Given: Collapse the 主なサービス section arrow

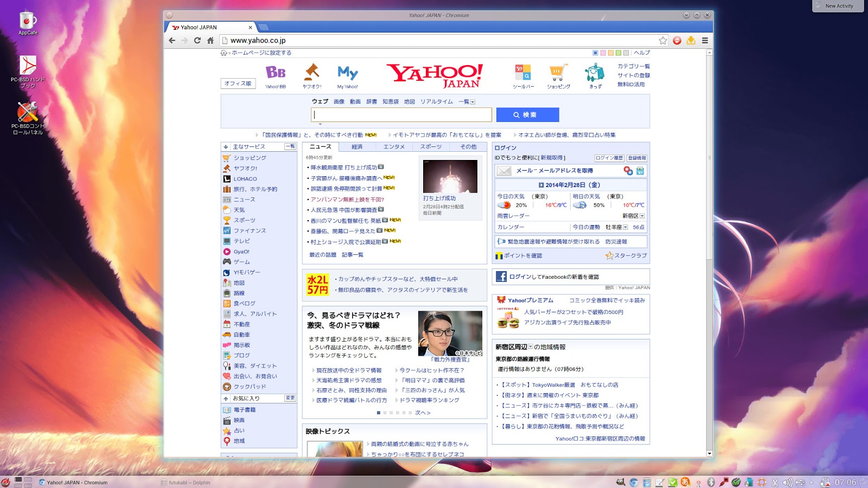Looking at the screenshot, I should [226, 146].
